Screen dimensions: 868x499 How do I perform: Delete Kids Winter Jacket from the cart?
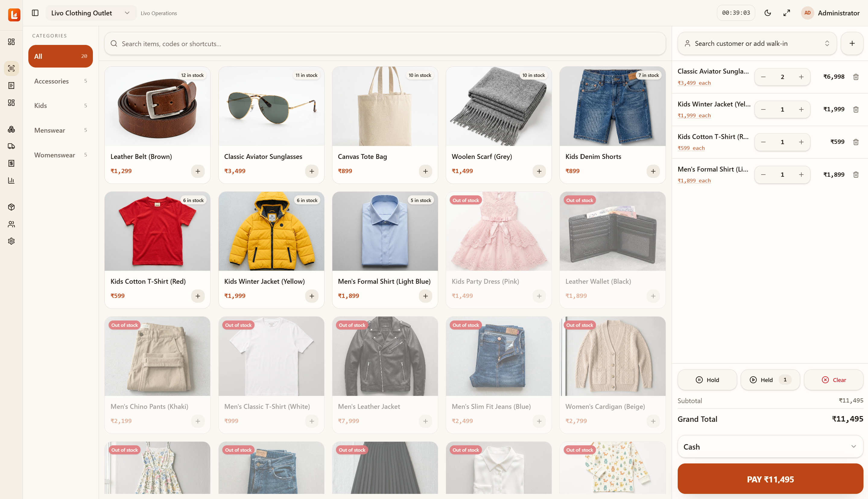(856, 109)
